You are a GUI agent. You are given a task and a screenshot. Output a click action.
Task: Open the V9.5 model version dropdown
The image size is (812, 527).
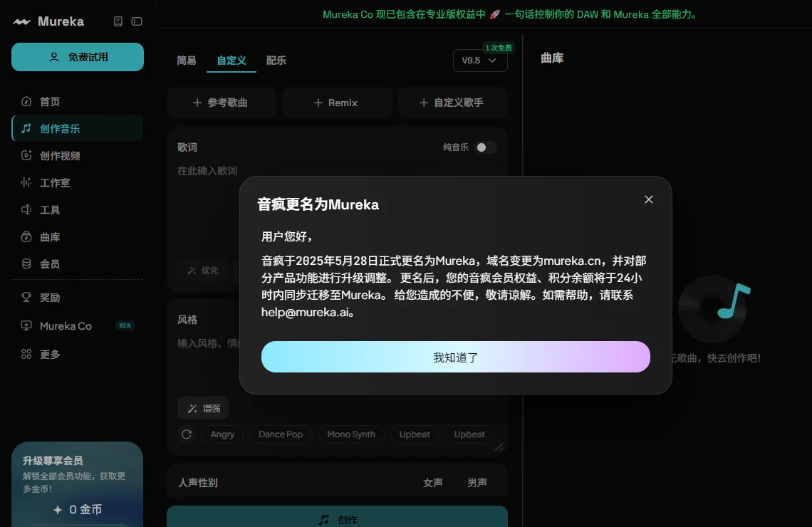(480, 61)
